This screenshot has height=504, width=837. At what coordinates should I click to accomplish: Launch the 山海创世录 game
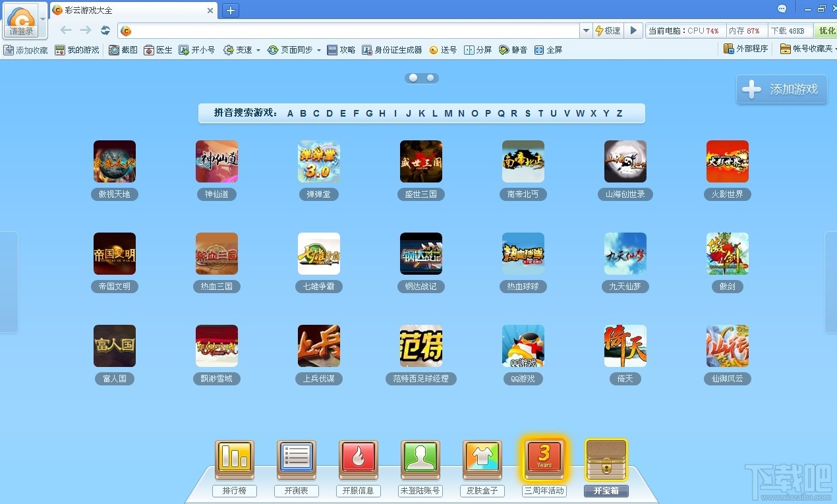(x=625, y=161)
